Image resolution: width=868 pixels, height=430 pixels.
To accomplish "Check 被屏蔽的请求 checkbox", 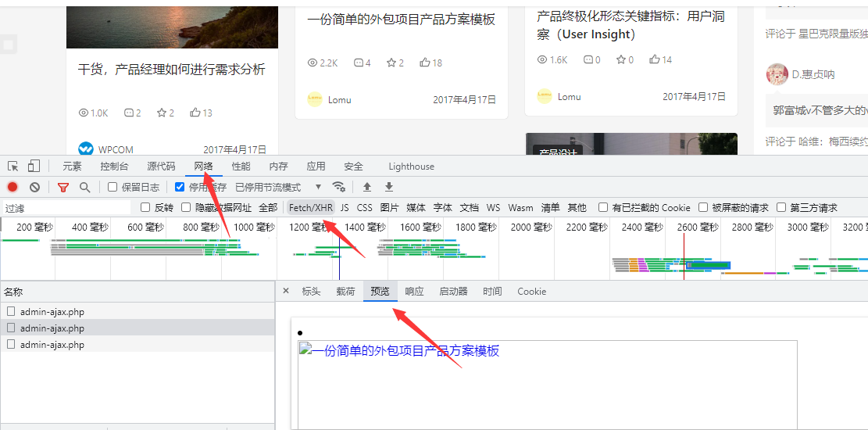I will [x=703, y=207].
